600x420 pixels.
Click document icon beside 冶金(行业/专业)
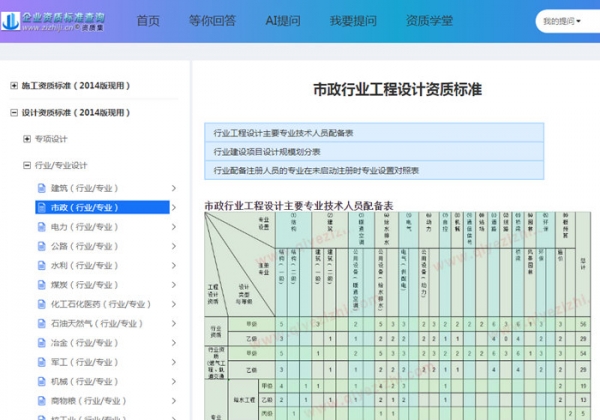point(41,343)
